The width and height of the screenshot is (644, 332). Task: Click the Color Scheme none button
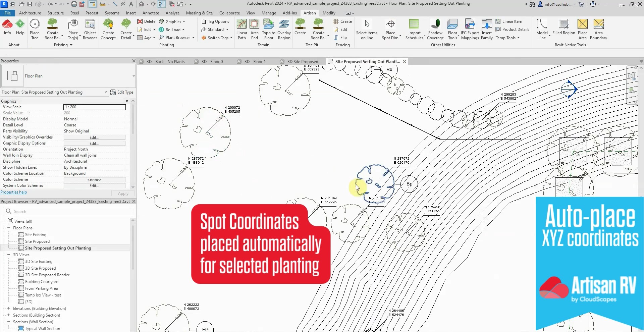(95, 180)
